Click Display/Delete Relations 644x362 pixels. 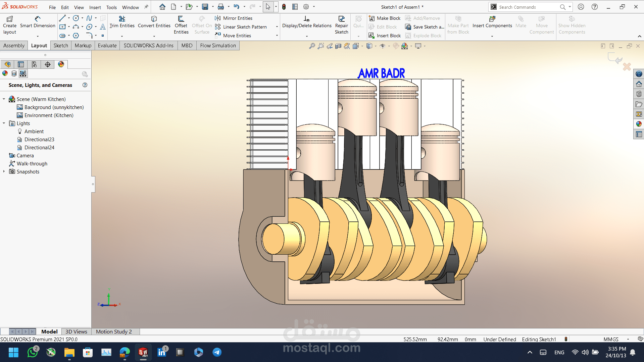[307, 22]
